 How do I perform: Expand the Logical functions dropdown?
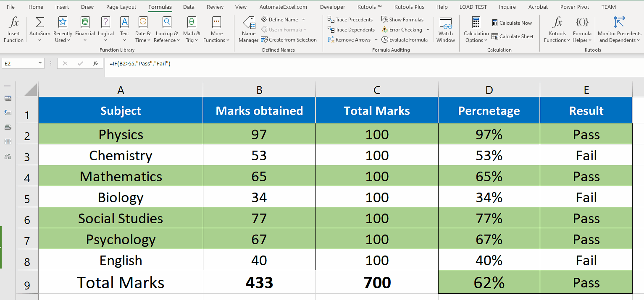coord(106,29)
